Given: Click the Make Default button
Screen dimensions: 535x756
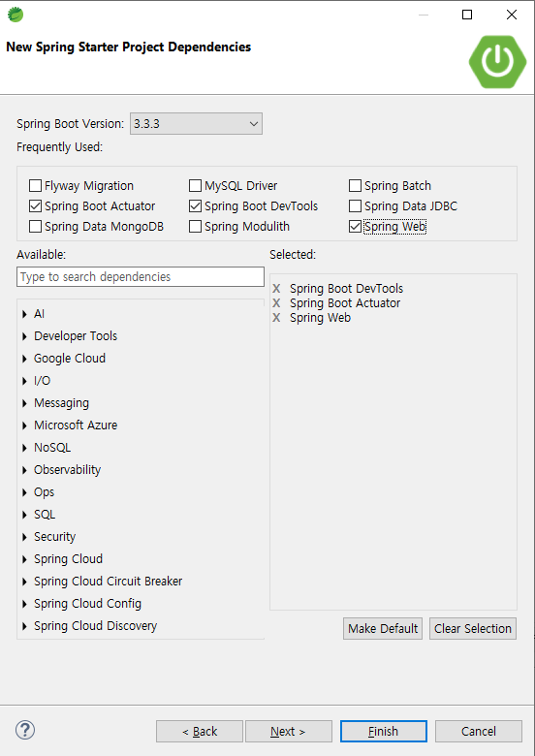Looking at the screenshot, I should tap(383, 629).
